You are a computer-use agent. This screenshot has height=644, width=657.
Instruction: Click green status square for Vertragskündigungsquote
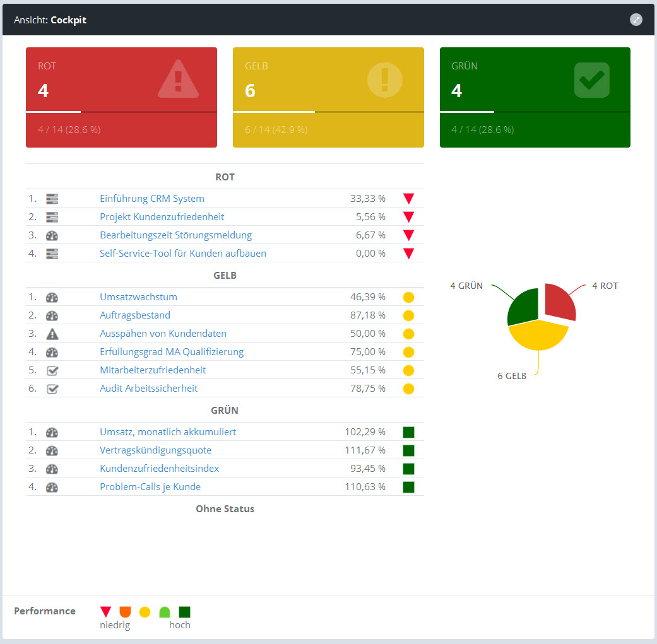(408, 450)
